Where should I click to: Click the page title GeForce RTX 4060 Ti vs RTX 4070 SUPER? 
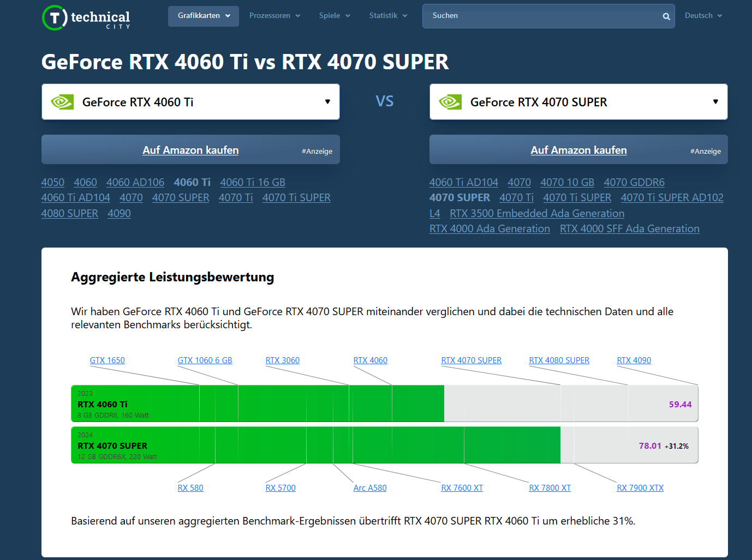coord(245,62)
